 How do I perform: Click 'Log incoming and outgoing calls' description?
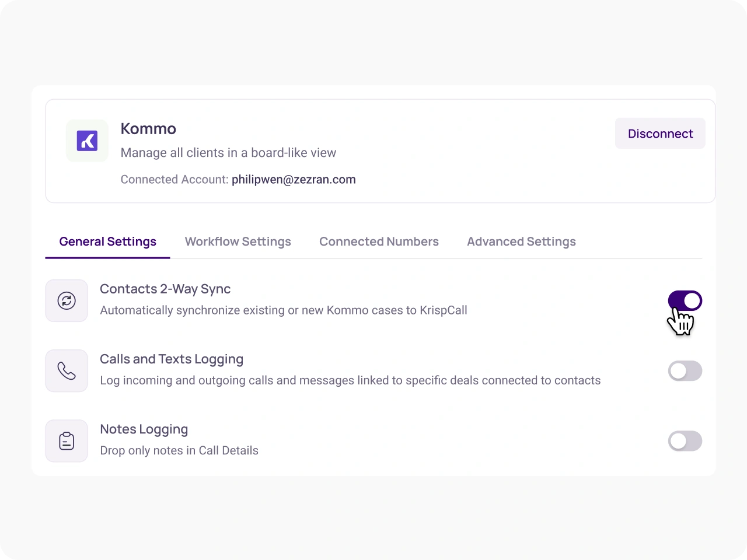350,380
